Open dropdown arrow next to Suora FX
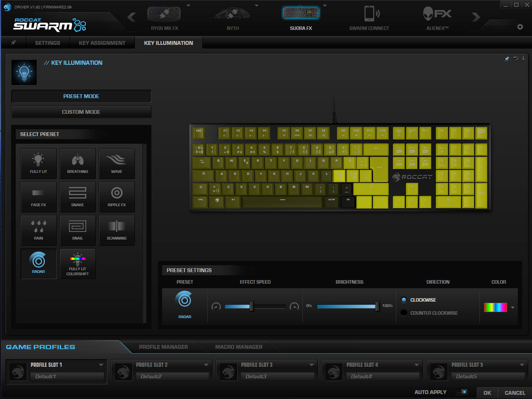Screen dimensions: 532x399 pyautogui.click(x=325, y=6)
